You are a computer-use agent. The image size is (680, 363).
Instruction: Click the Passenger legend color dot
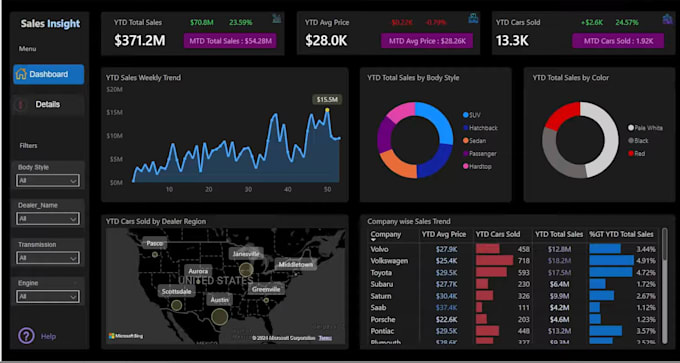click(466, 154)
